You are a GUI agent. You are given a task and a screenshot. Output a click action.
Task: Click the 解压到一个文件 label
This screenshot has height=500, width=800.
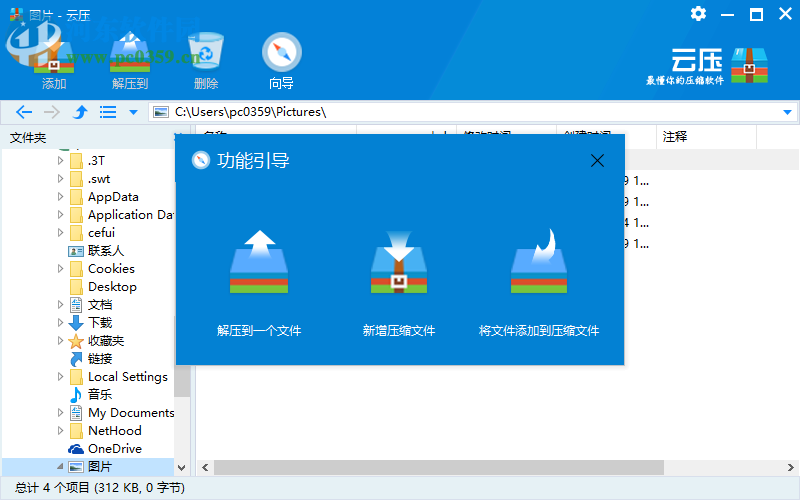coord(259,331)
